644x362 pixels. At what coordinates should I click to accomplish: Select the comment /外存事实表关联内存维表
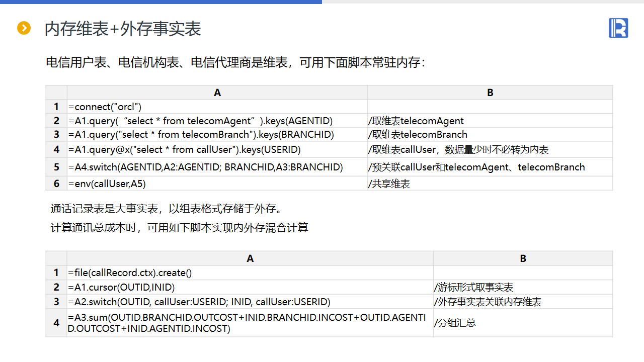click(x=488, y=302)
